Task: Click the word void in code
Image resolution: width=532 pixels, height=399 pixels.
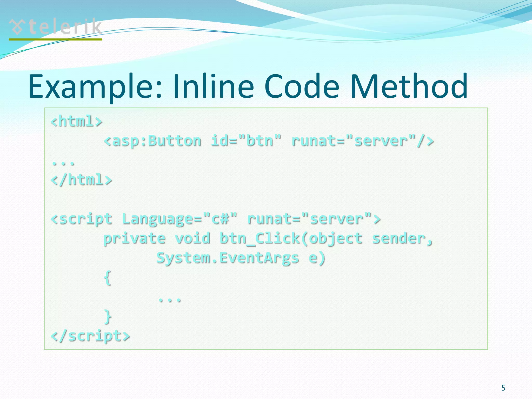Action: point(192,238)
